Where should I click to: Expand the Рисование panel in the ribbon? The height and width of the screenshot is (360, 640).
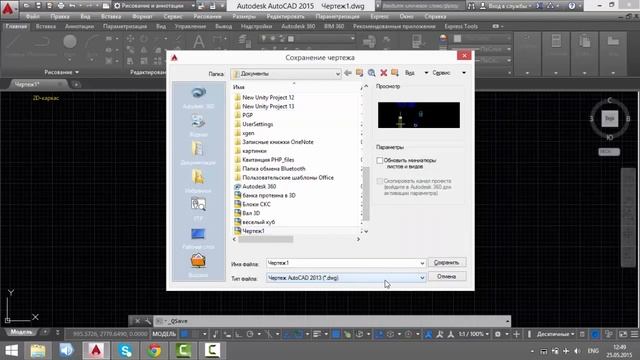point(62,72)
